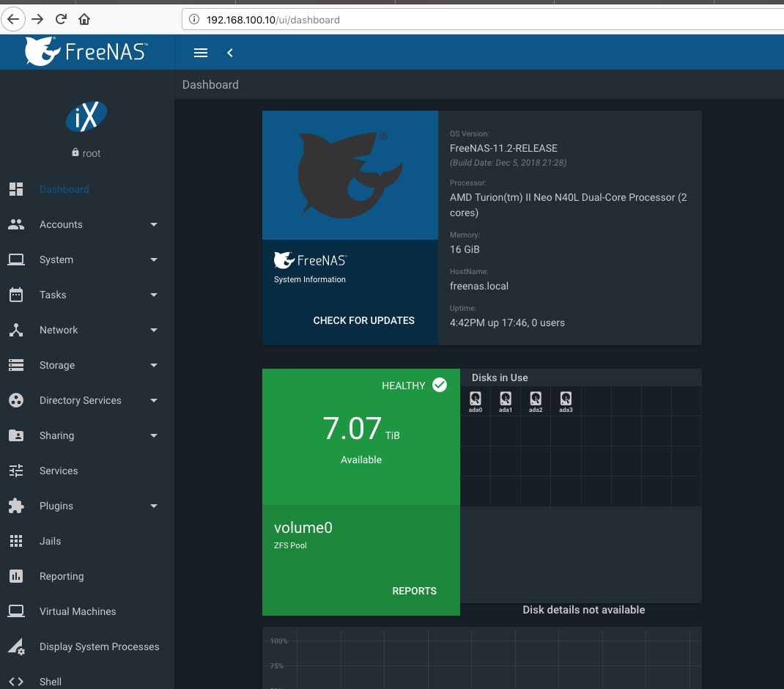The height and width of the screenshot is (689, 784).
Task: Open Display System Processes menu item
Action: click(x=99, y=646)
